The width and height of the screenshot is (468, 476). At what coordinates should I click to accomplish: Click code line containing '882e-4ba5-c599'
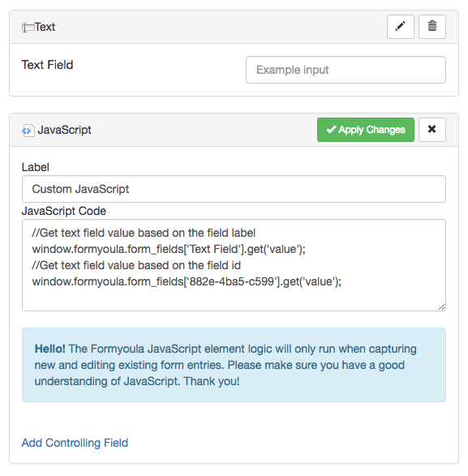187,281
